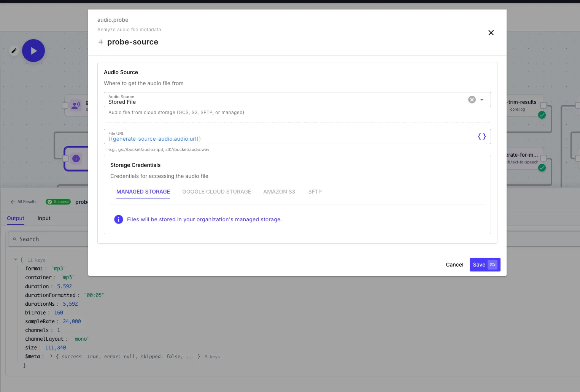Screen dimensions: 580x392
Task: Click the green checkmark on the text-to-speech node
Action: pos(542,167)
